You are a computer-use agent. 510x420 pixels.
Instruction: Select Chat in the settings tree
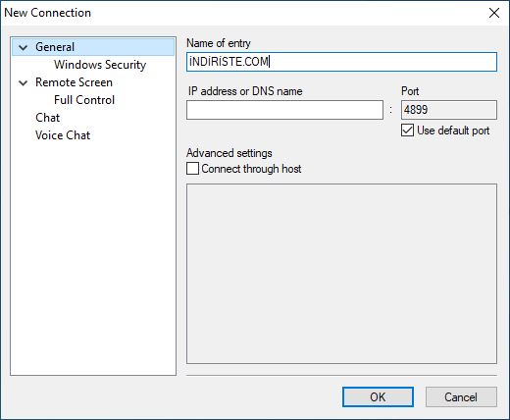[48, 118]
